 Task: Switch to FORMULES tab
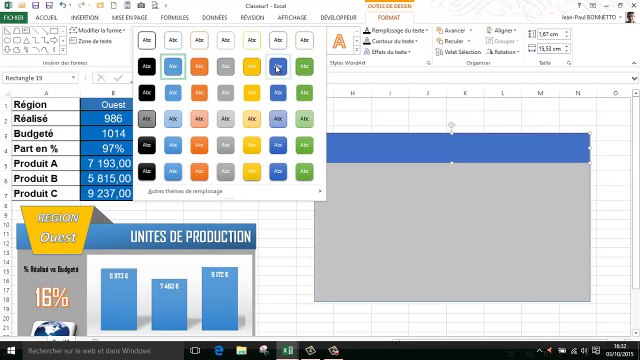pos(175,18)
